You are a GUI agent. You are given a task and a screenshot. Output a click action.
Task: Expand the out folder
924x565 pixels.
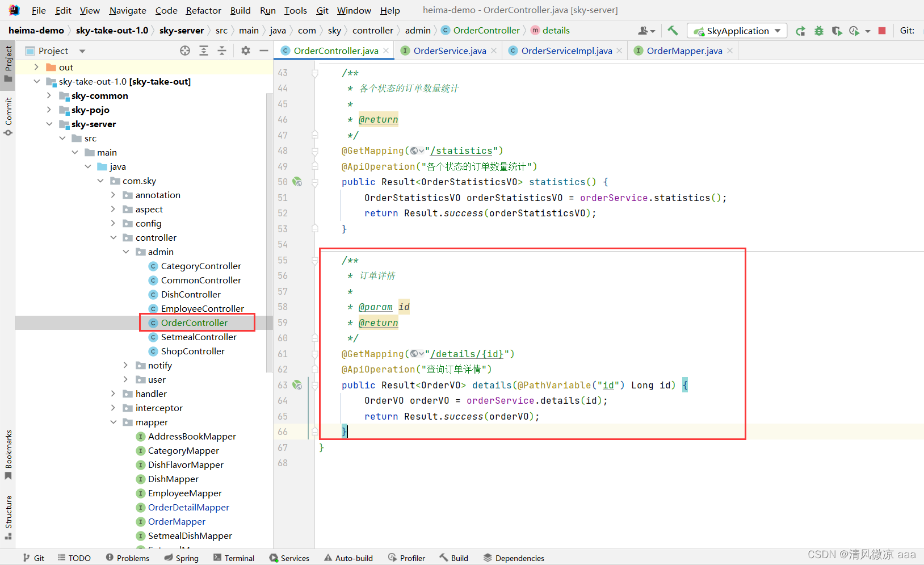point(36,67)
